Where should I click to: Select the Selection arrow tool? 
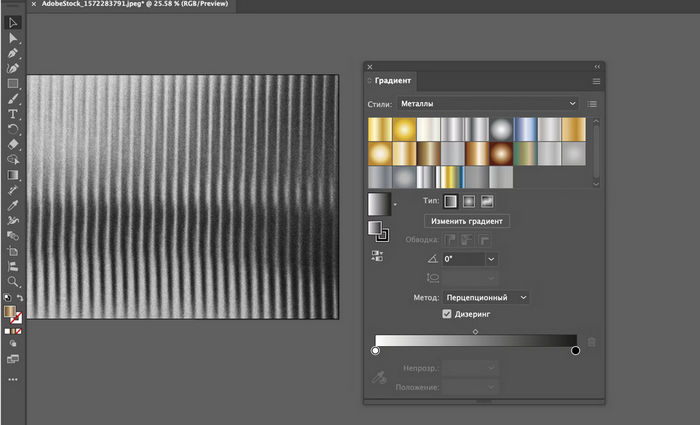pyautogui.click(x=13, y=22)
